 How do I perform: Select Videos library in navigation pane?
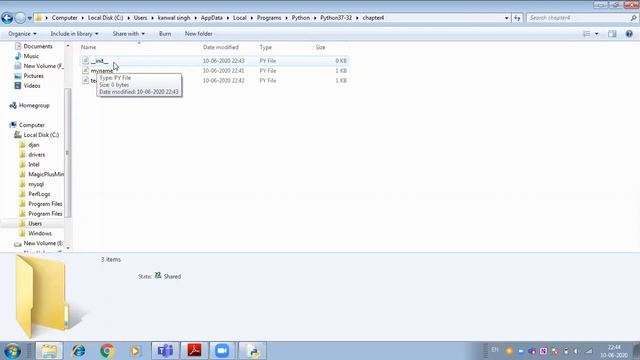(x=32, y=86)
